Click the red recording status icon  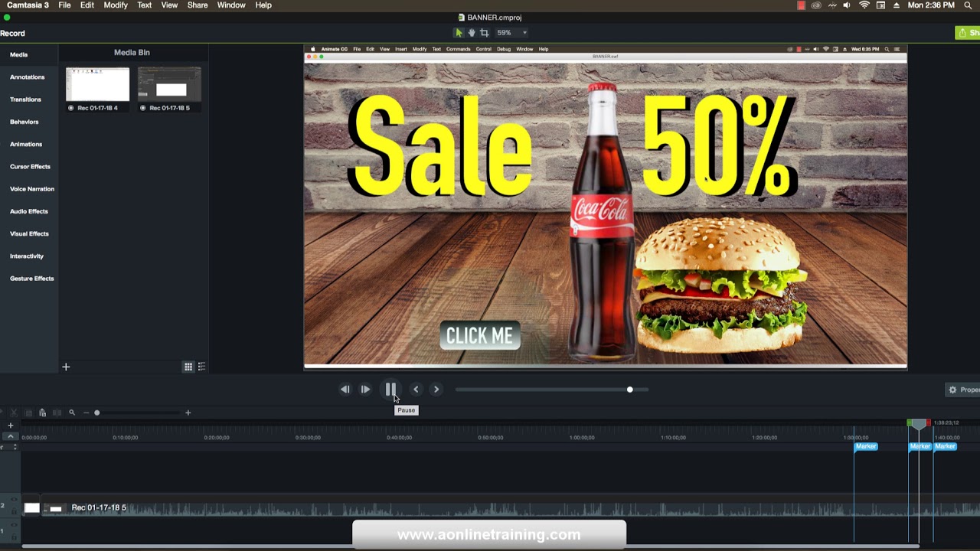802,5
